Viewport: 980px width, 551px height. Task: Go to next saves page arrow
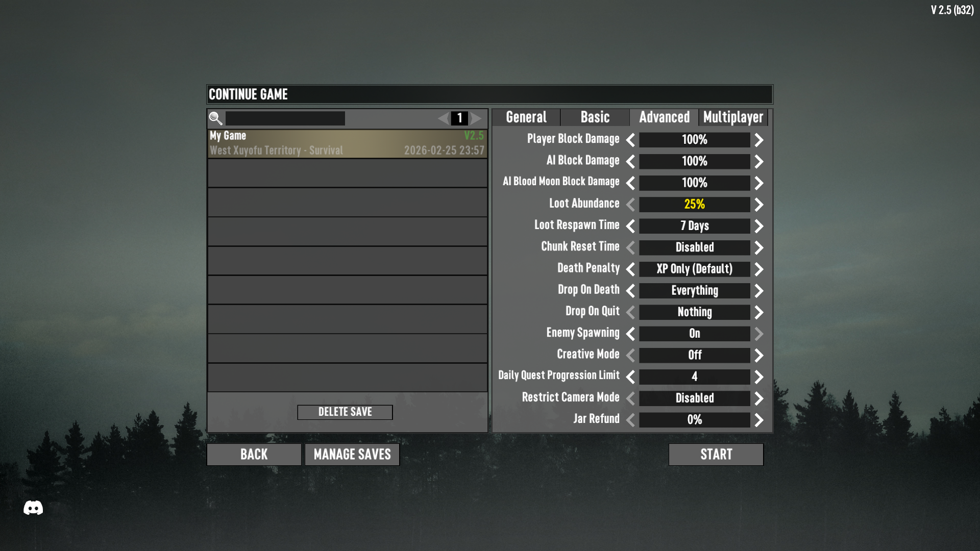point(476,118)
